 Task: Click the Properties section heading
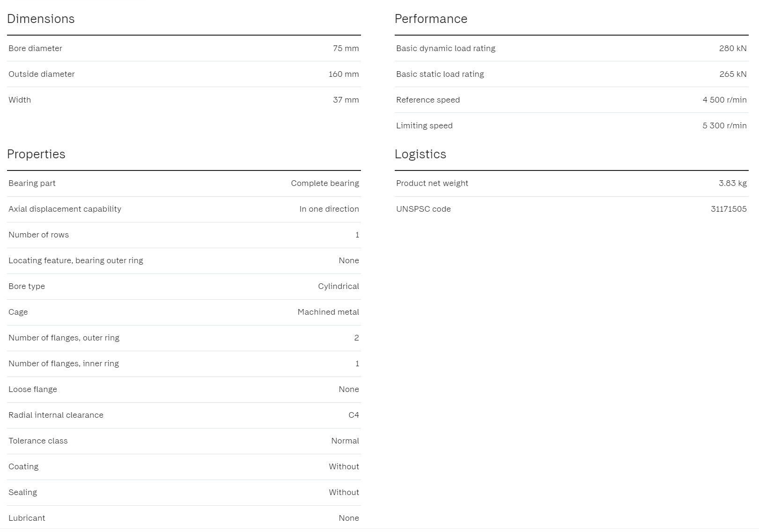point(36,154)
